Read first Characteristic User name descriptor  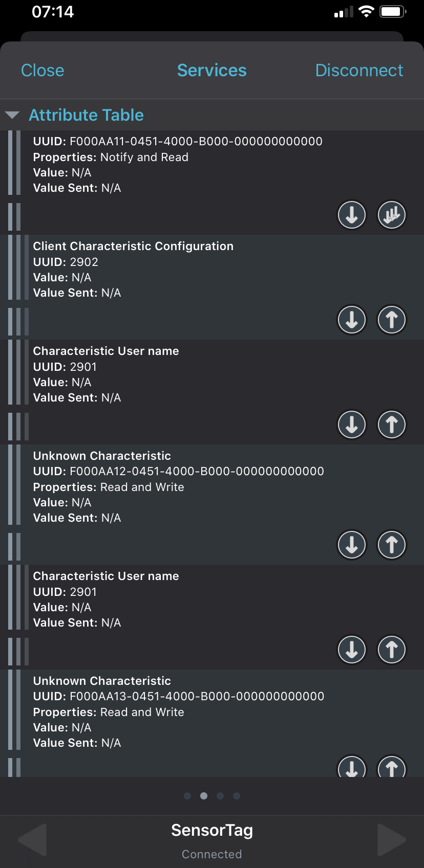point(352,425)
